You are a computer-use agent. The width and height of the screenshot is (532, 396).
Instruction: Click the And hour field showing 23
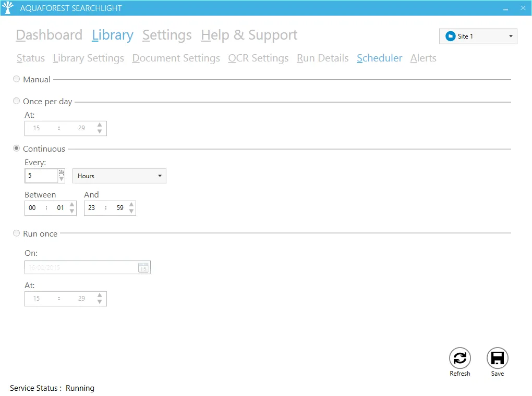point(92,208)
